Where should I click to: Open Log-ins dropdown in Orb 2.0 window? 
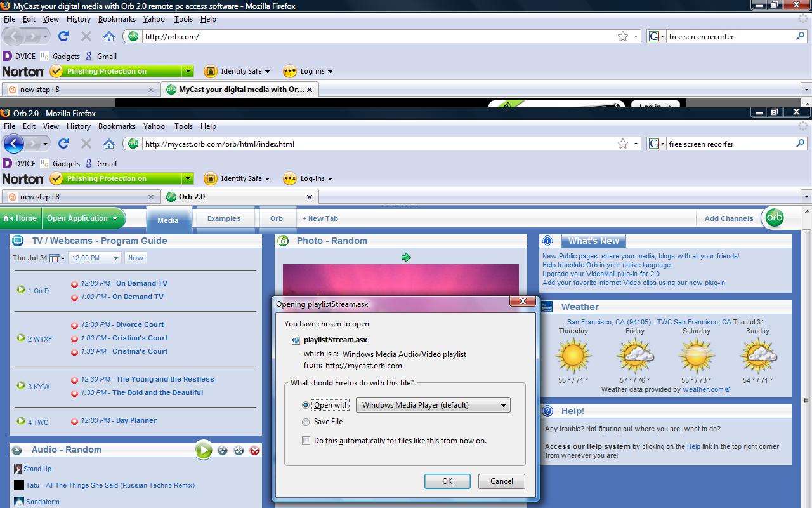point(308,178)
